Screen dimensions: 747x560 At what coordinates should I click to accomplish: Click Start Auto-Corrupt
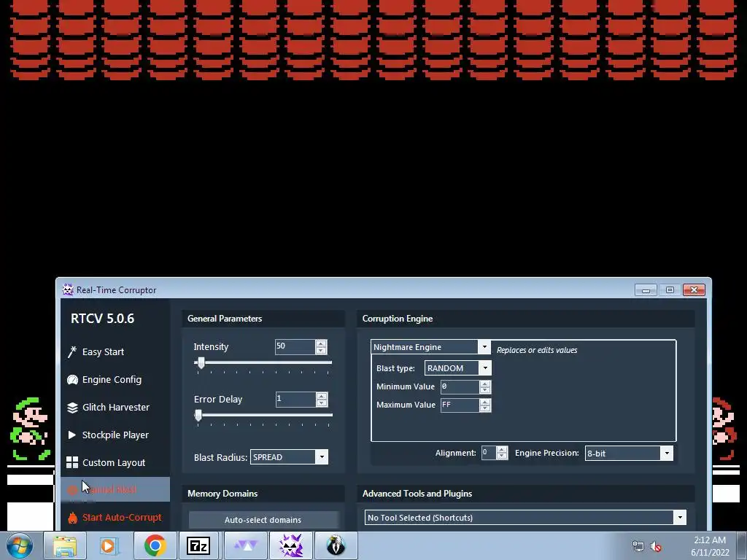pyautogui.click(x=115, y=518)
